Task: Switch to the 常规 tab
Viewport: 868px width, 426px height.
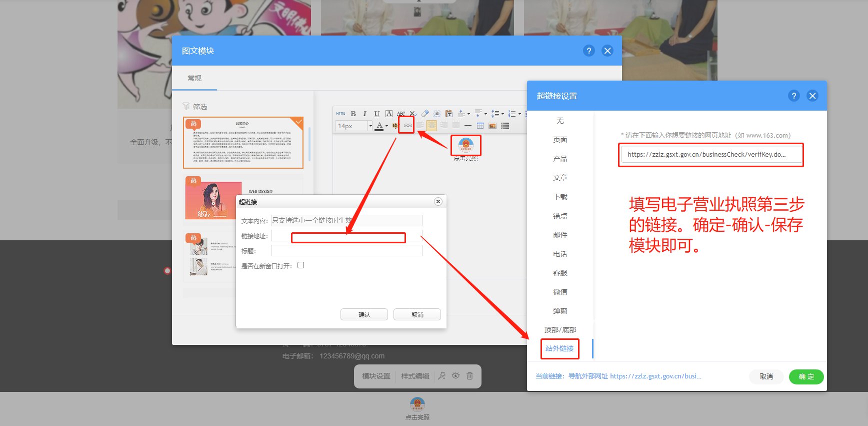Action: tap(194, 78)
